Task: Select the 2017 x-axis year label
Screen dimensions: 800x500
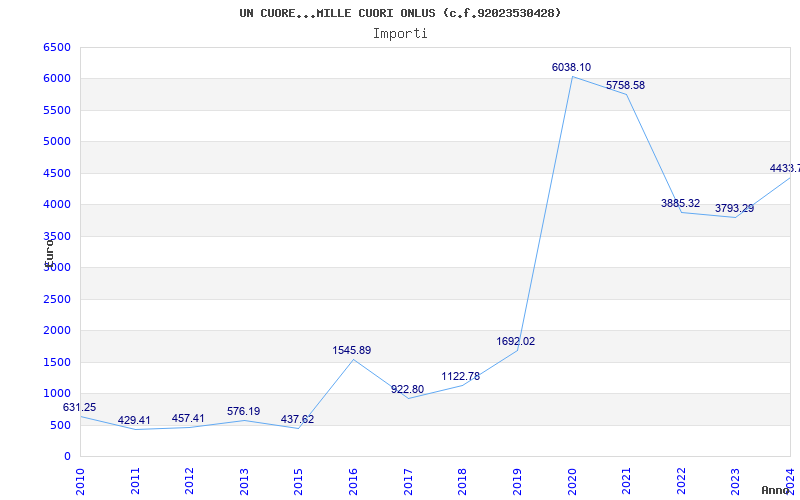Action: click(408, 481)
